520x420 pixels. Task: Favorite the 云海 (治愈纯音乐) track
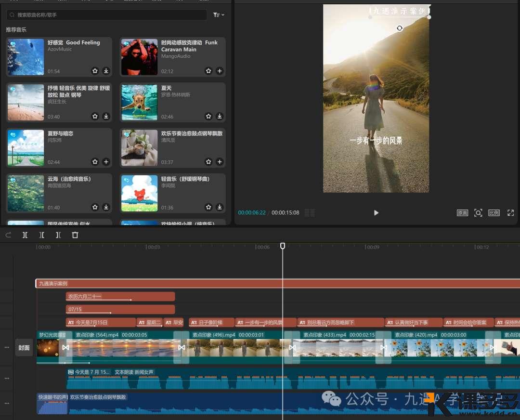click(95, 207)
